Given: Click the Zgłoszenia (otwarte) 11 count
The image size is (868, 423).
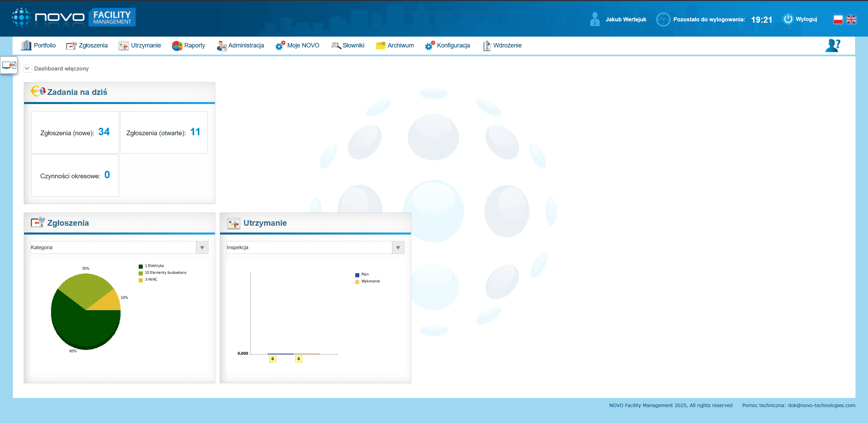Looking at the screenshot, I should pyautogui.click(x=195, y=132).
